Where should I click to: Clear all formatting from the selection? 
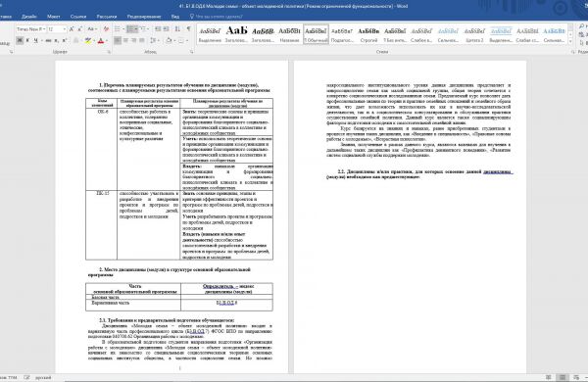click(x=106, y=29)
